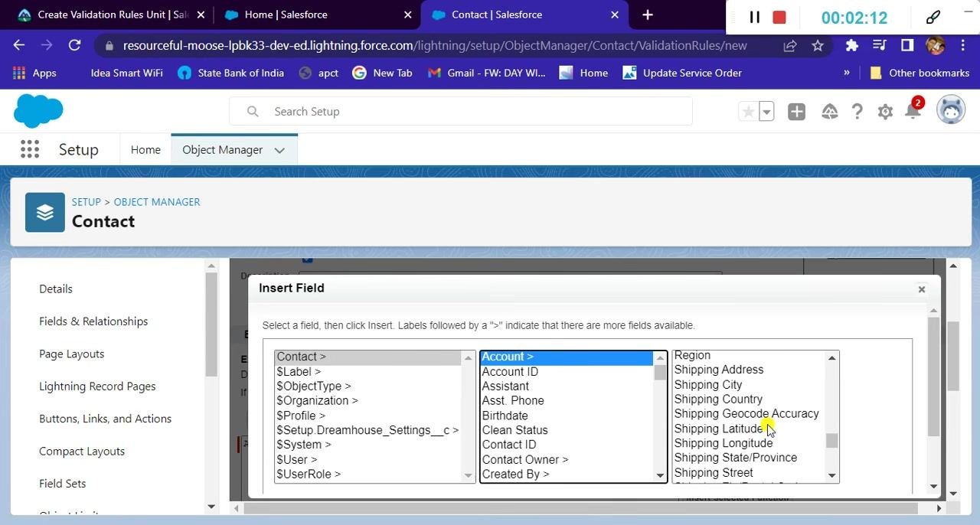Open Gmail bookmark
The width and height of the screenshot is (980, 525).
(486, 73)
